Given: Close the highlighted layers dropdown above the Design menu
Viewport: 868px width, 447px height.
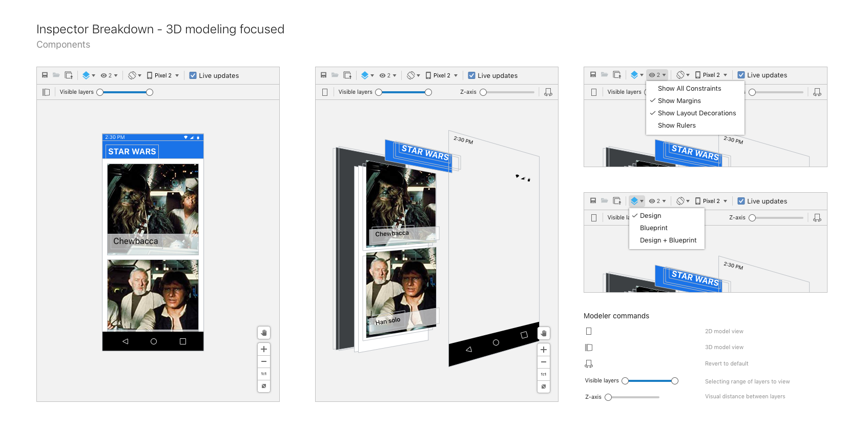Looking at the screenshot, I should (x=637, y=201).
